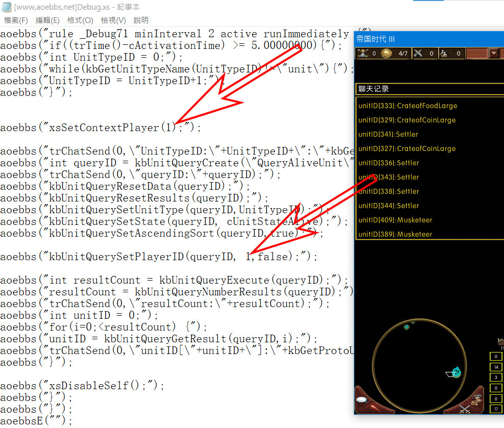Screen dimensions: 504x428
Task: Select chat line unitID[389]:Musketeer
Action: click(395, 234)
